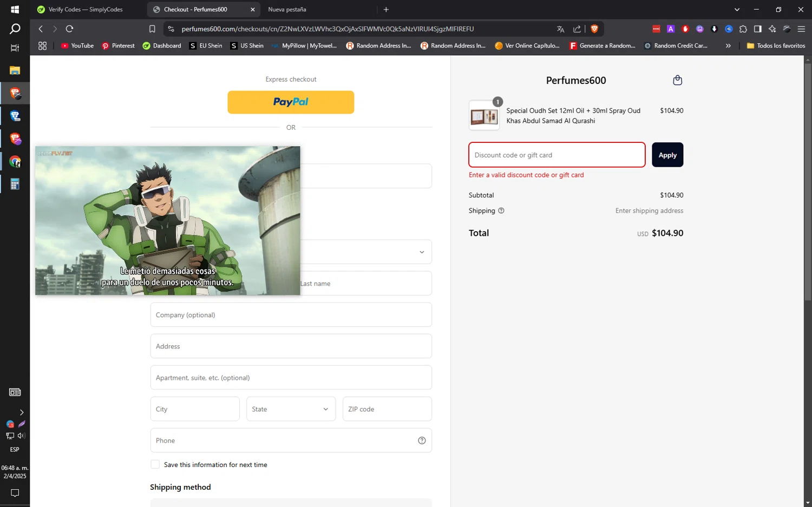The width and height of the screenshot is (812, 507).
Task: Click the taskbar volume speaker icon
Action: [21, 436]
